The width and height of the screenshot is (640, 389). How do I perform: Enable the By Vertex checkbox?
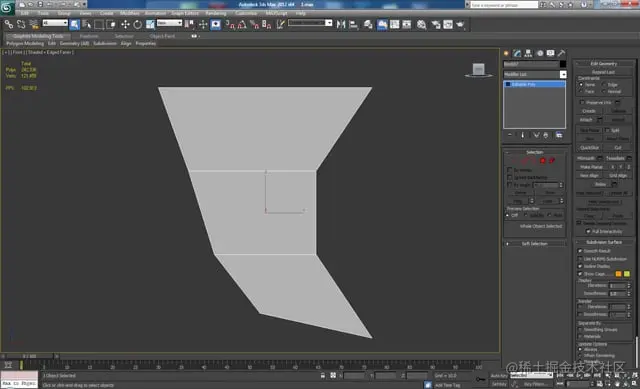[509, 170]
